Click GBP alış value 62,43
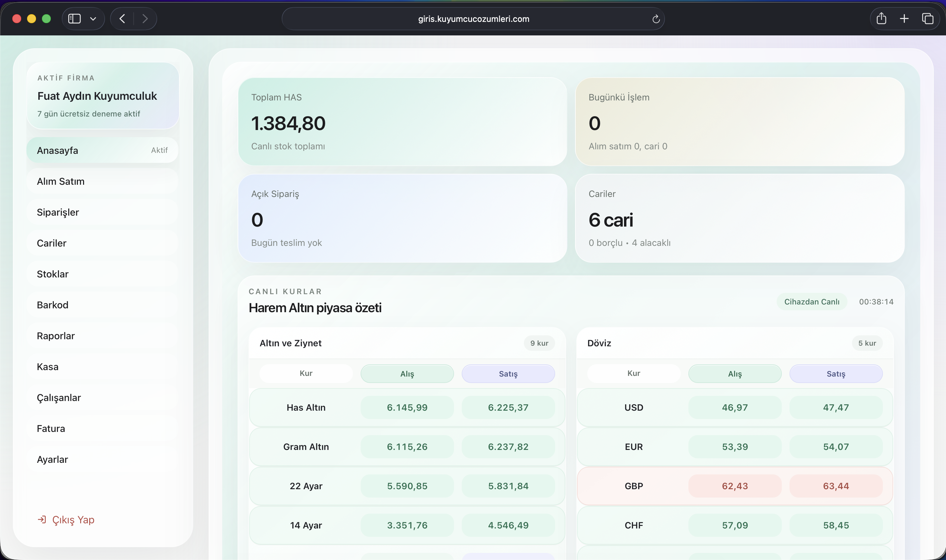The width and height of the screenshot is (946, 560). (x=734, y=486)
